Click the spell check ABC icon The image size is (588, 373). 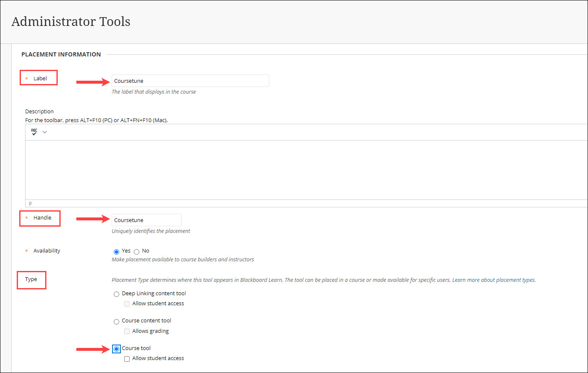pyautogui.click(x=34, y=132)
